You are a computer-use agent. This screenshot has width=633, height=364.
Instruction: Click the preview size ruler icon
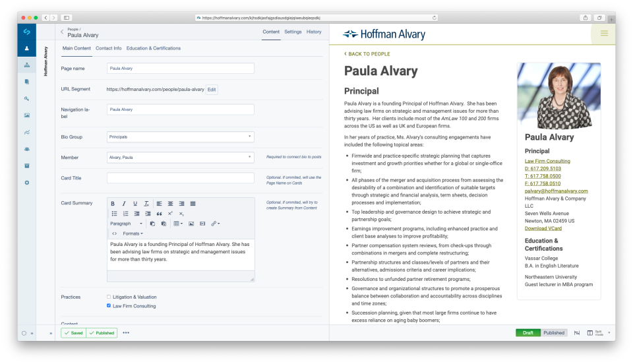point(577,333)
